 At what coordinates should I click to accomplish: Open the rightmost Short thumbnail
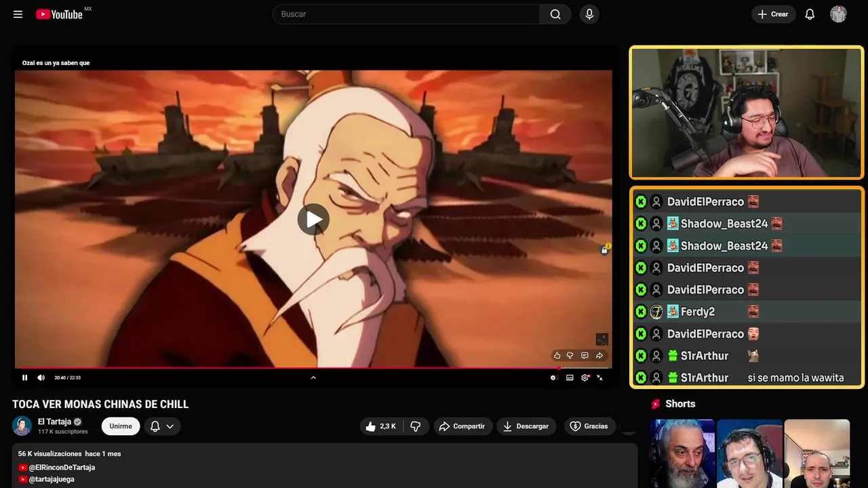816,453
